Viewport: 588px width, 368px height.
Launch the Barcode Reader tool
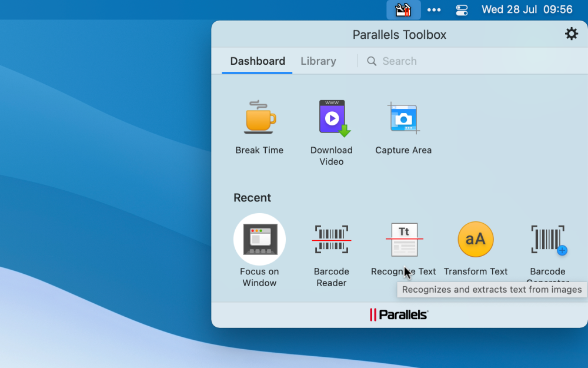point(332,240)
